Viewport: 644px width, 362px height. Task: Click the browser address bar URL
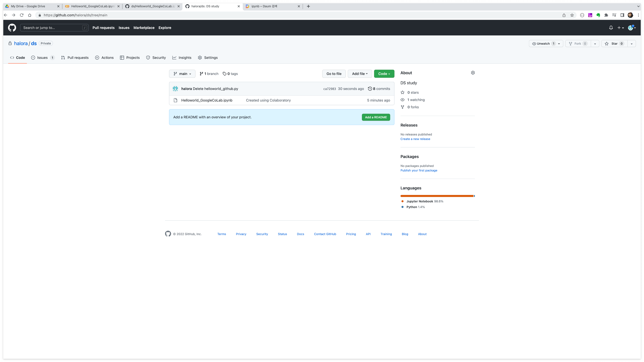(x=75, y=15)
